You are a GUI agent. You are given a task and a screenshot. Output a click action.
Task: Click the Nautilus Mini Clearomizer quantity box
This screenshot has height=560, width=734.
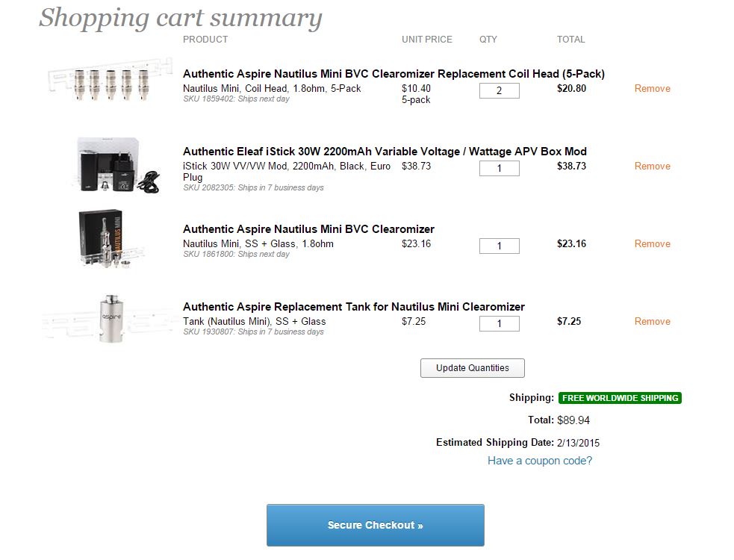499,246
